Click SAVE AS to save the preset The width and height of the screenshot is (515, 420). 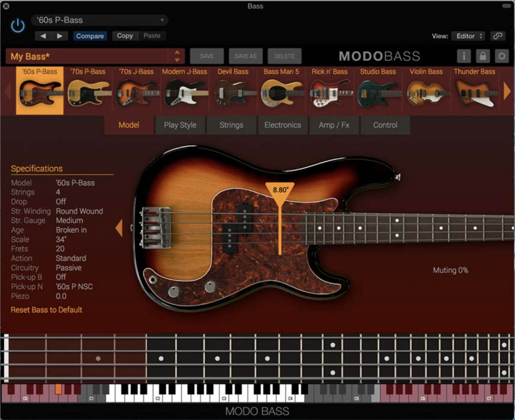coord(245,56)
